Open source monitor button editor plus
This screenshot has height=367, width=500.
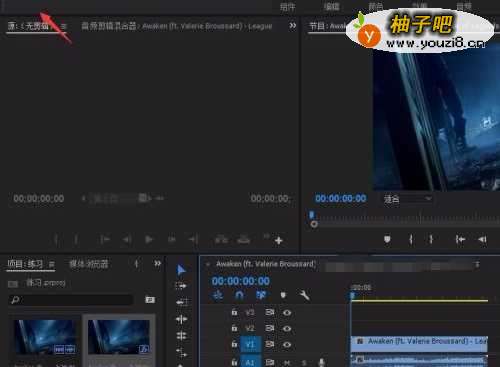pos(279,240)
